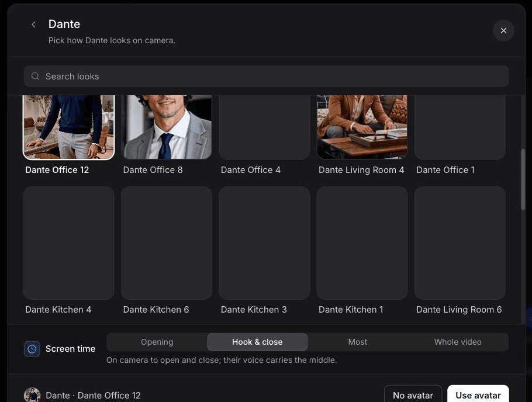Click the "Dante Kitchen 3" caption text
Viewport: 532px width, 402px height.
coord(254,310)
